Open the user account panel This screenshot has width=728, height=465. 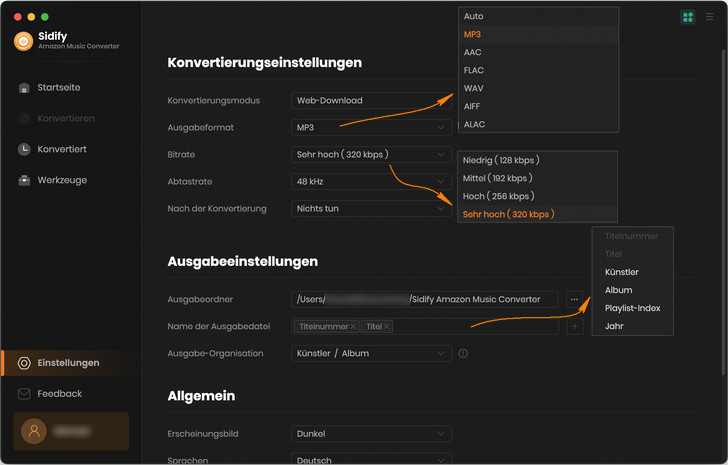(71, 431)
